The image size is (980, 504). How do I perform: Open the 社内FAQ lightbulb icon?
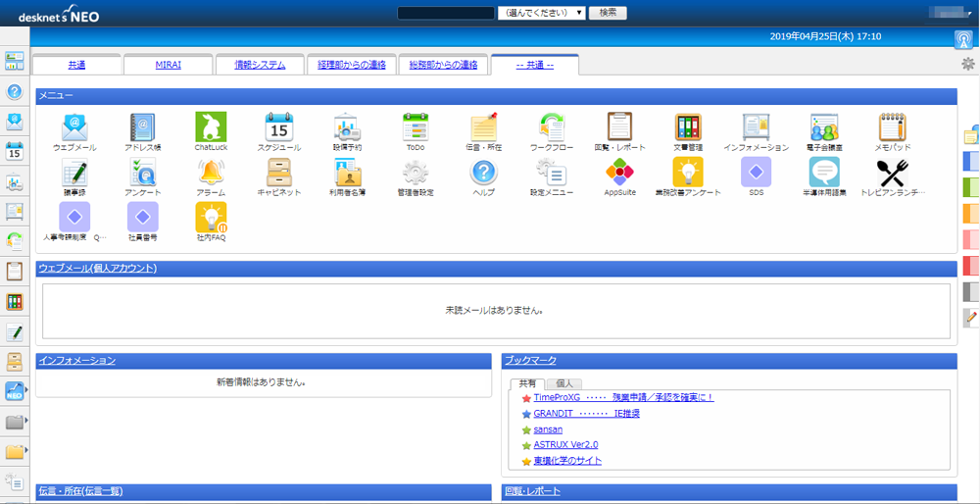pos(211,219)
